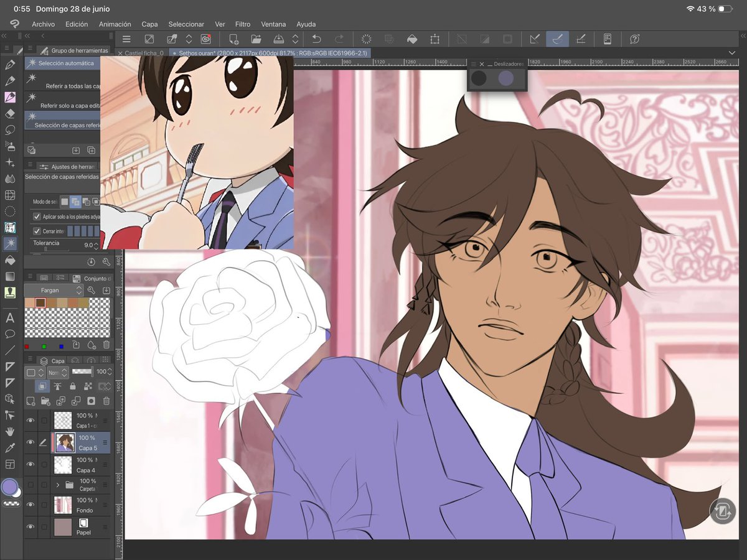This screenshot has width=747, height=560.
Task: Click the Redo arrow in command bar
Action: tap(339, 39)
